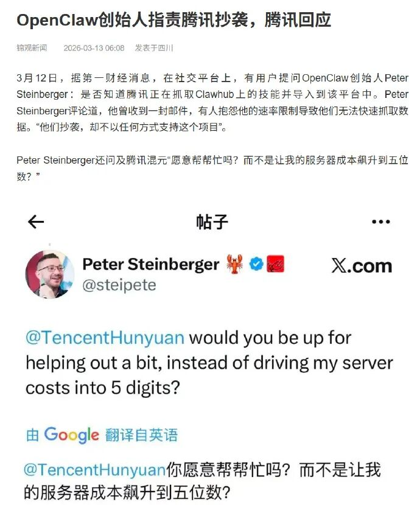Click the back arrow icon
This screenshot has width=420, height=505.
tap(36, 221)
